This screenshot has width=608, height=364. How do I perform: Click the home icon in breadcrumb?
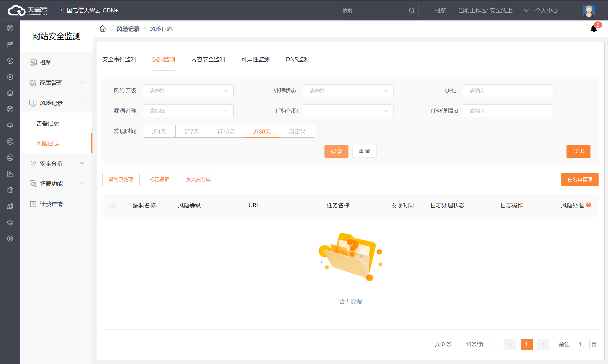(103, 29)
